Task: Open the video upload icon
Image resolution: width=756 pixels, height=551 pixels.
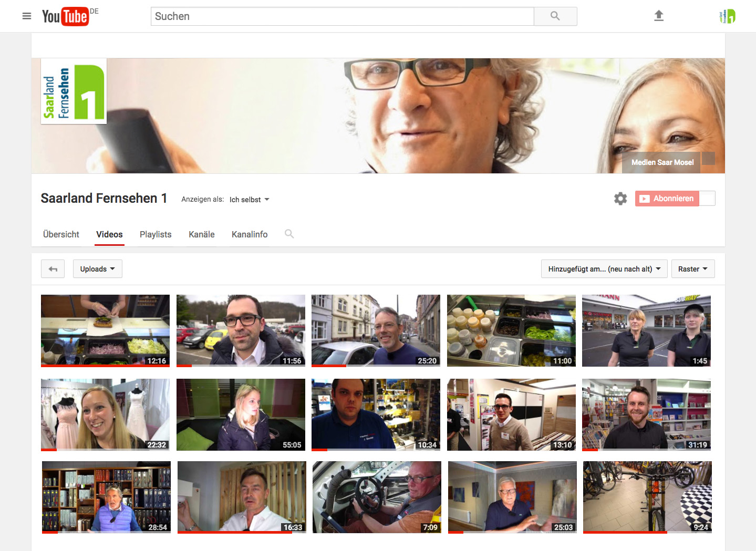Action: (658, 16)
